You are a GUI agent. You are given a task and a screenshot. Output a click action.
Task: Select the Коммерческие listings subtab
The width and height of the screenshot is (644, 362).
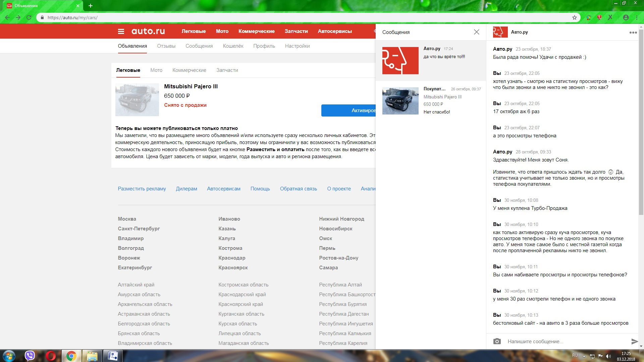(189, 70)
